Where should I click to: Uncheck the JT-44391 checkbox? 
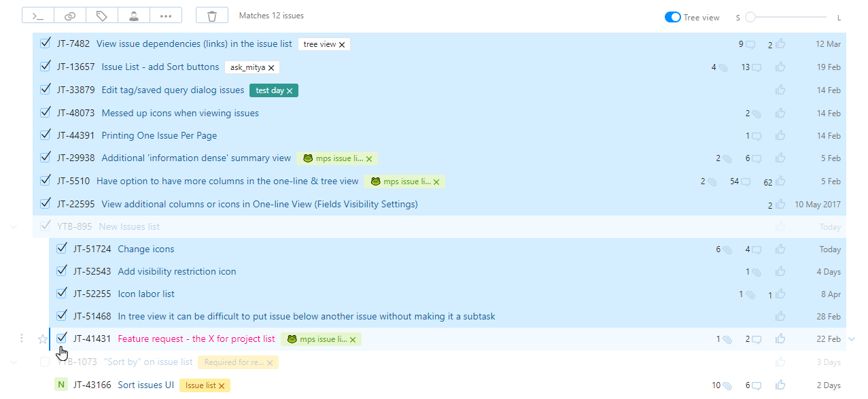46,135
